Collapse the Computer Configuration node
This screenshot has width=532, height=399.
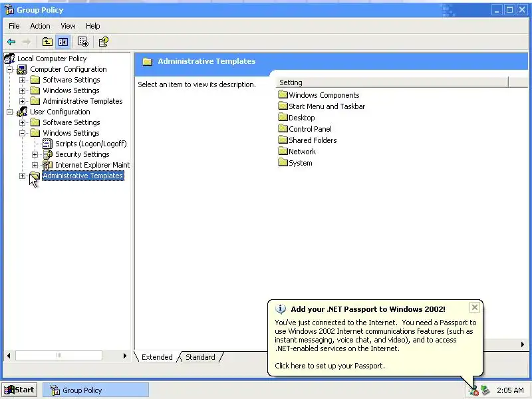tap(9, 70)
